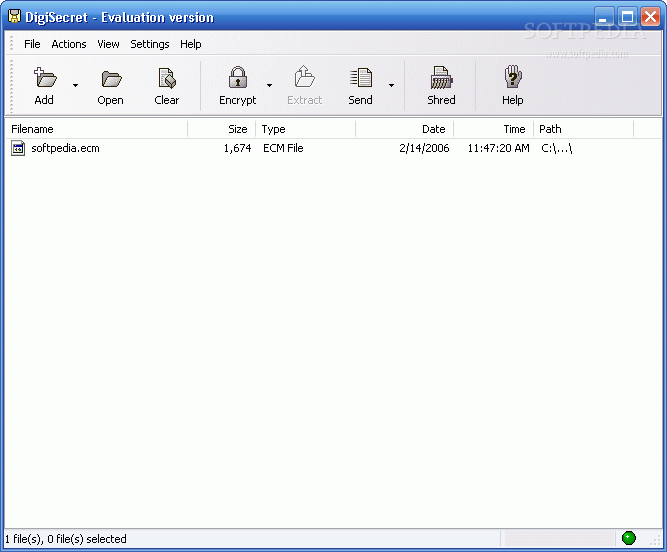The image size is (667, 552).
Task: Click the Extract toolbar icon
Action: [304, 77]
